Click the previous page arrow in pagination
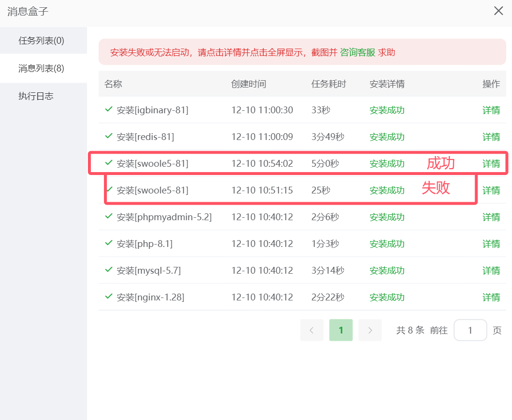Image resolution: width=512 pixels, height=420 pixels. pyautogui.click(x=311, y=330)
